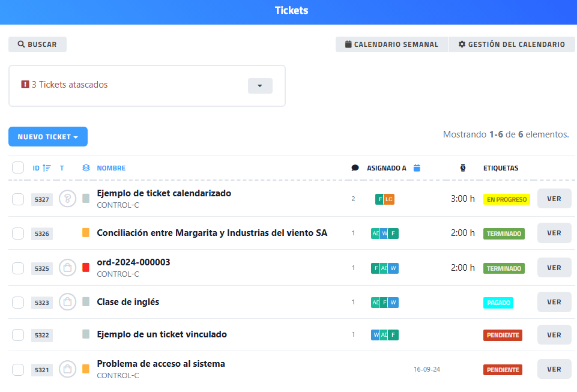Tick the select-all checkbox in table header

click(x=18, y=168)
